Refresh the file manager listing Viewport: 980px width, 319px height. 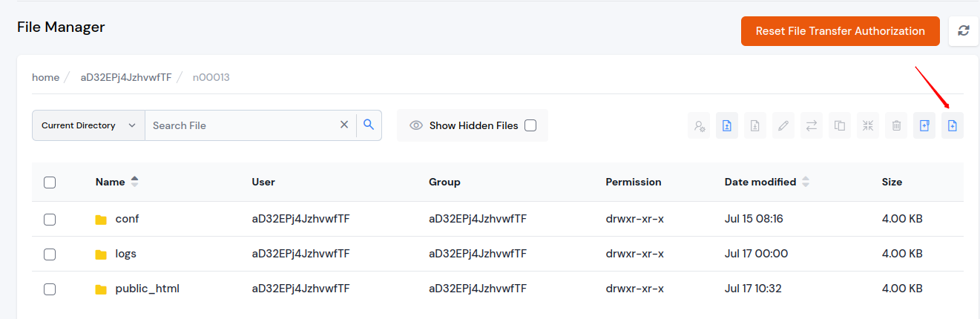click(x=964, y=31)
